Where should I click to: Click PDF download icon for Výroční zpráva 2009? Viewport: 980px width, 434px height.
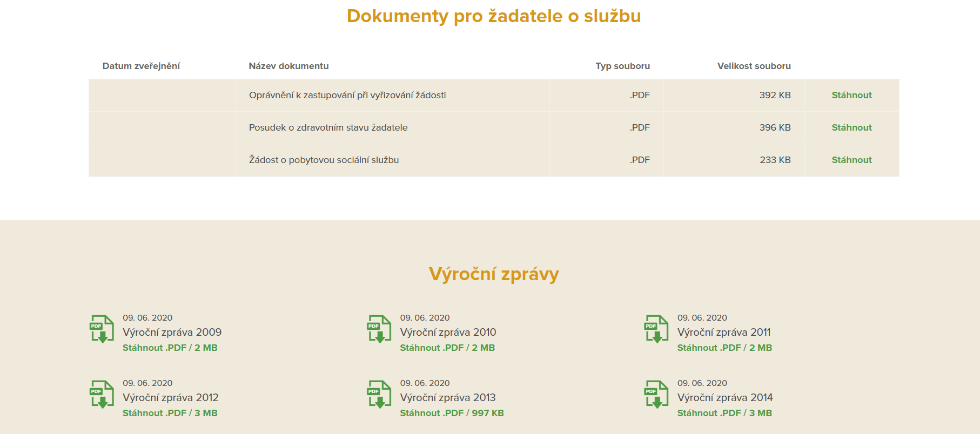point(102,329)
